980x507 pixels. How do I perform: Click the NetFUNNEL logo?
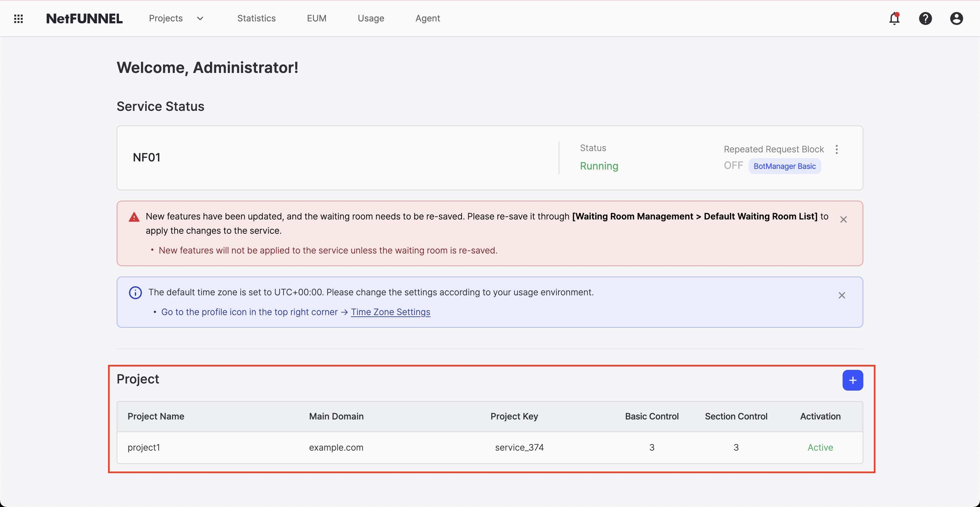pos(85,18)
